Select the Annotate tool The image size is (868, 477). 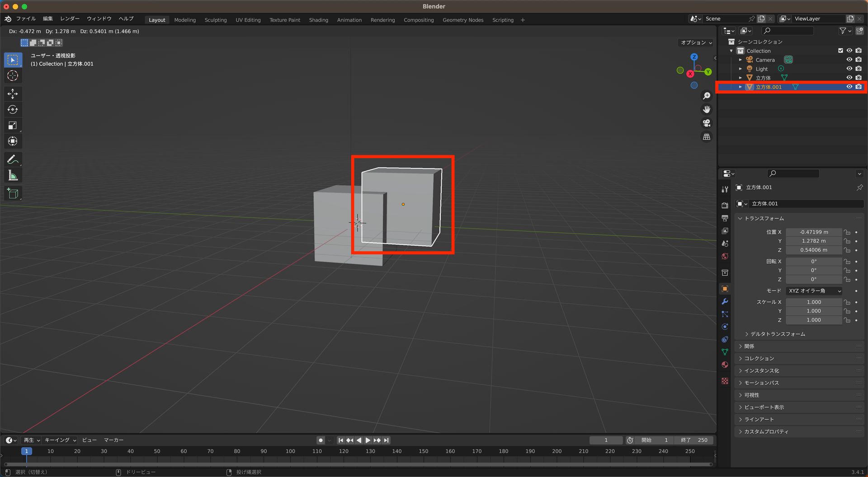coord(13,159)
